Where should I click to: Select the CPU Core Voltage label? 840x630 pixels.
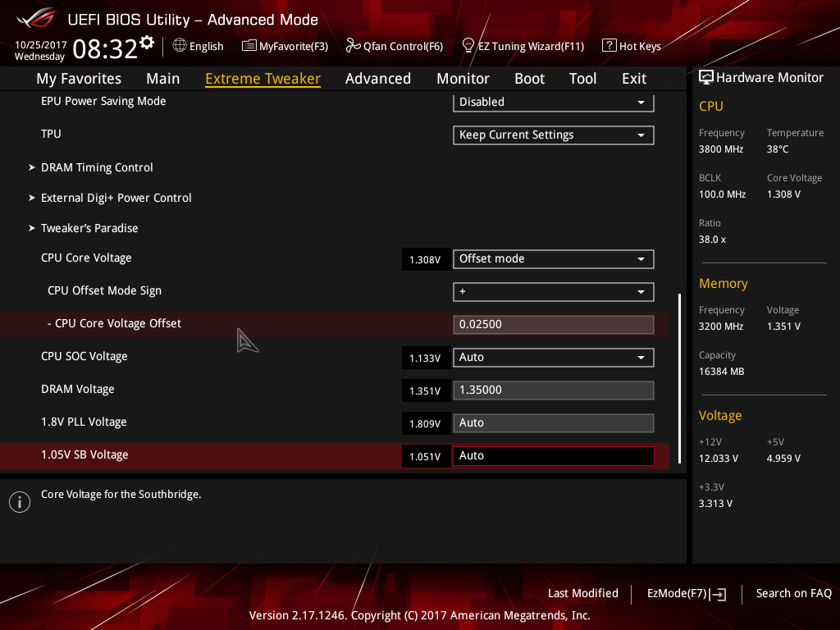click(86, 258)
